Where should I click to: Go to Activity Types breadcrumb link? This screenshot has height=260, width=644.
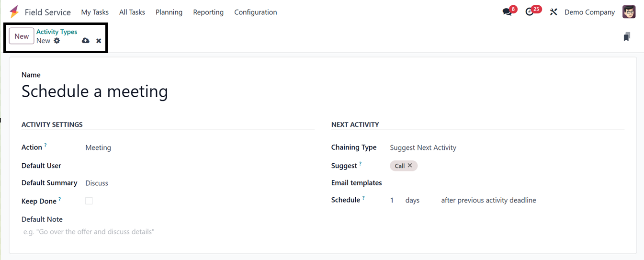(x=57, y=32)
